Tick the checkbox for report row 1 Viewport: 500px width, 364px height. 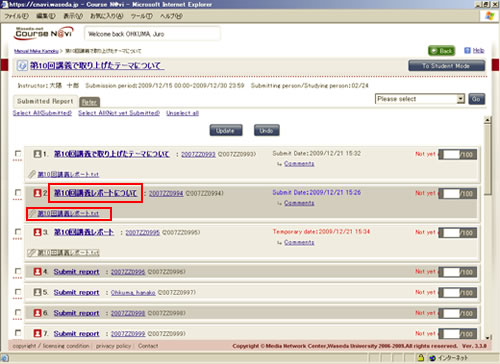tap(18, 154)
